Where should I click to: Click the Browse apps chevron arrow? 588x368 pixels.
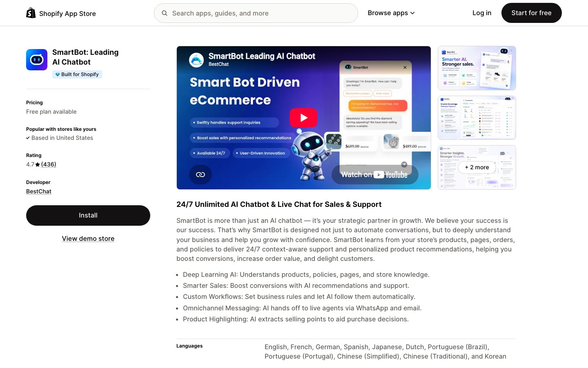point(412,13)
